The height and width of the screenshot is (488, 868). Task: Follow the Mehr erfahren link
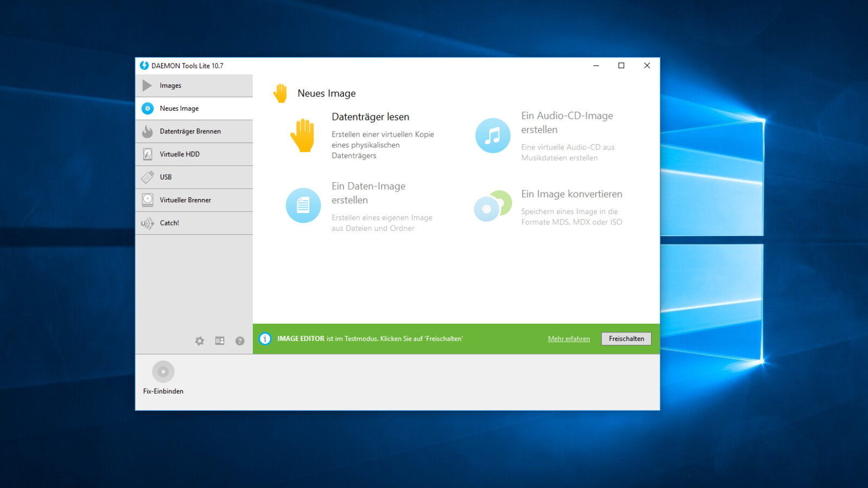(x=569, y=339)
